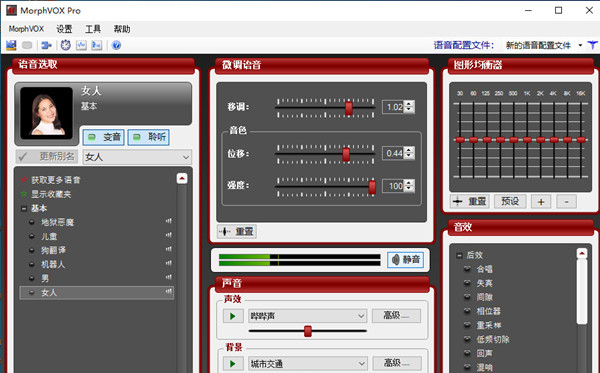600x373 pixels.
Task: Toggle the 变音 morph button
Action: pos(104,137)
